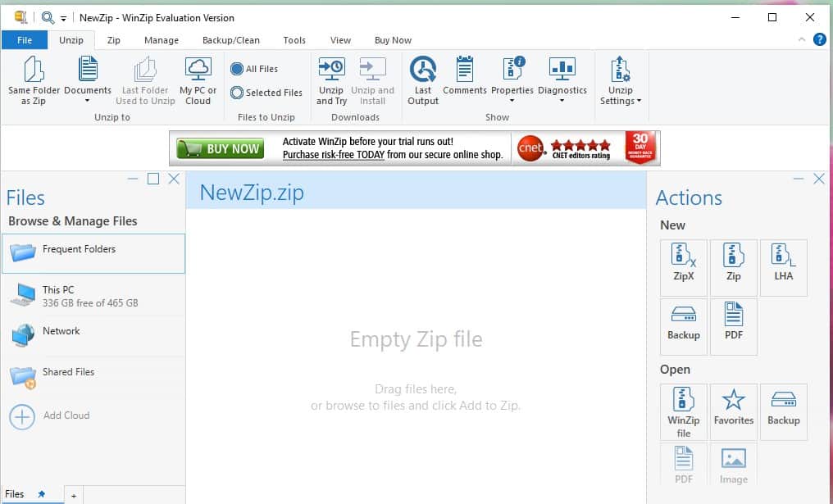This screenshot has width=833, height=504.
Task: Click the Same Folder as Zip icon
Action: tap(33, 70)
